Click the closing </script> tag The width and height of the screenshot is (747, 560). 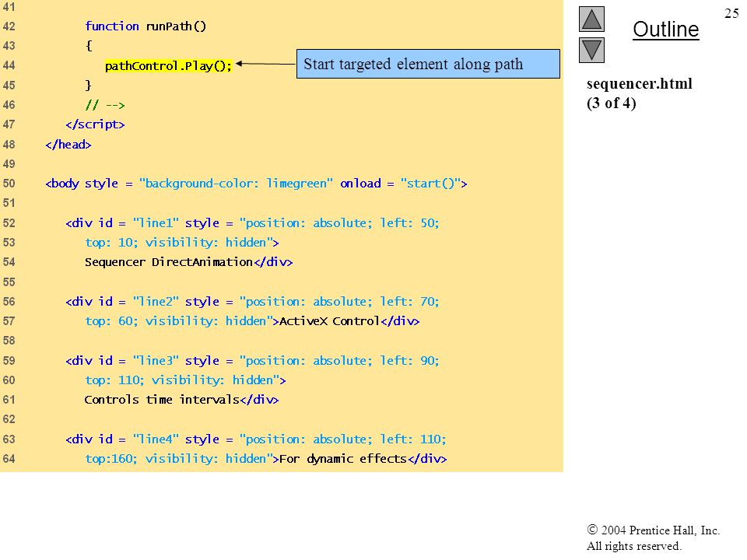pyautogui.click(x=95, y=124)
